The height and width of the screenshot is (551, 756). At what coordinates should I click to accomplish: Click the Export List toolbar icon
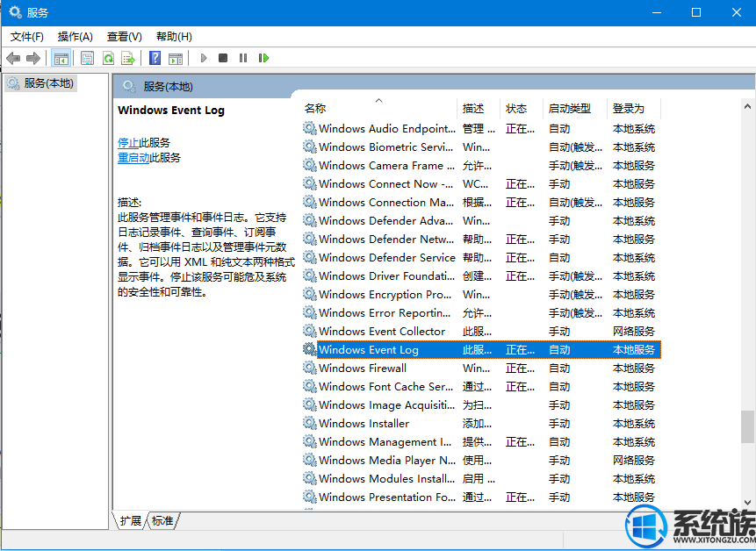128,58
